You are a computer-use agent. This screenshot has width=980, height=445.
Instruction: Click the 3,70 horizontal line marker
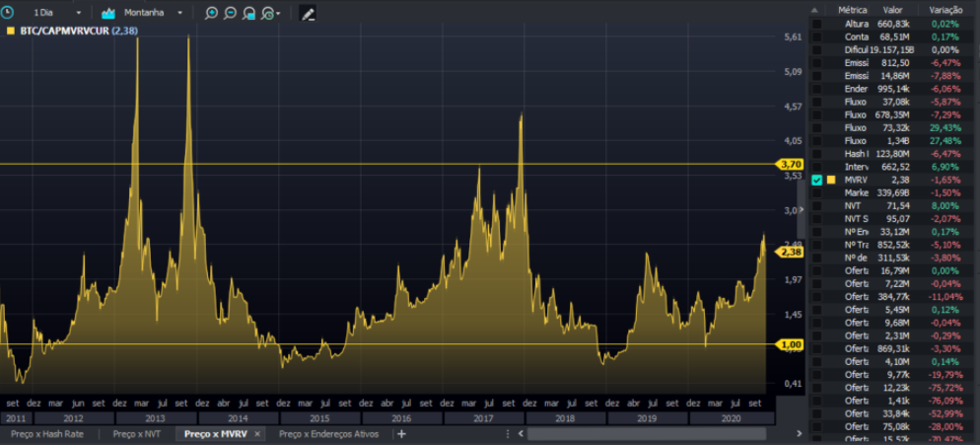click(788, 165)
